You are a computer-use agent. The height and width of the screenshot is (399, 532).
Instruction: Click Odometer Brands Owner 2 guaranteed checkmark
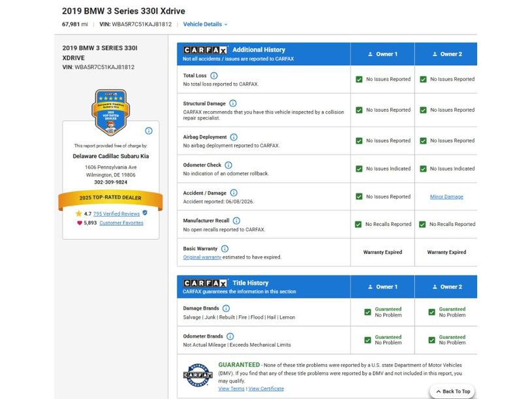pos(431,340)
